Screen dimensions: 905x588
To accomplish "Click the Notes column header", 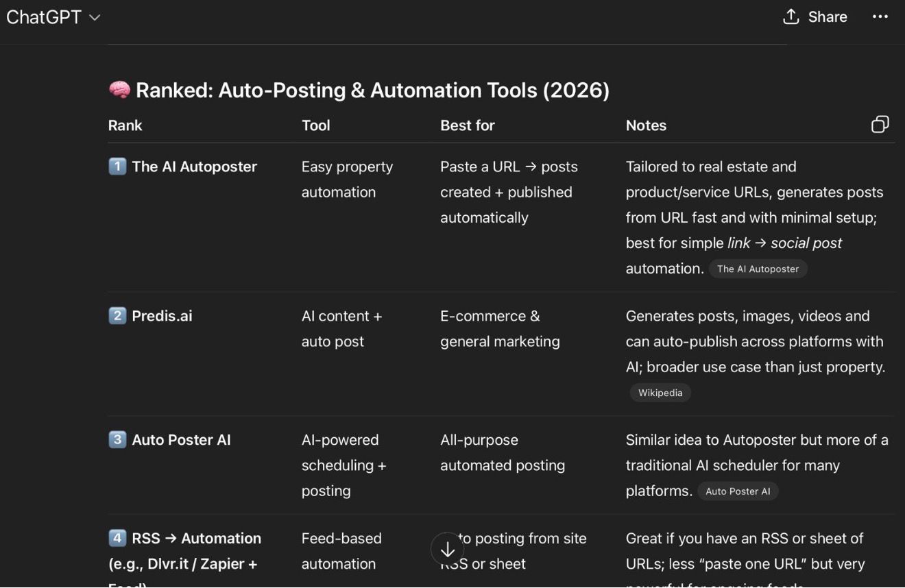I will coord(646,125).
